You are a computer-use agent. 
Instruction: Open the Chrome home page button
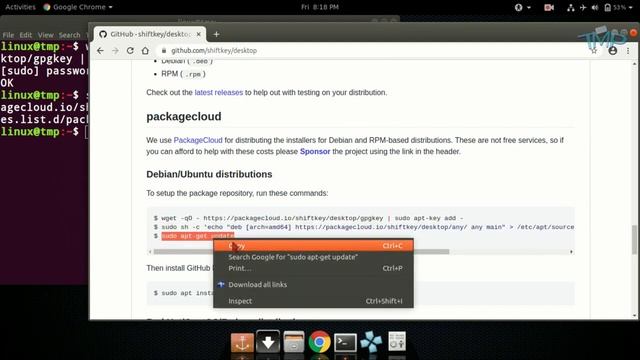145,51
